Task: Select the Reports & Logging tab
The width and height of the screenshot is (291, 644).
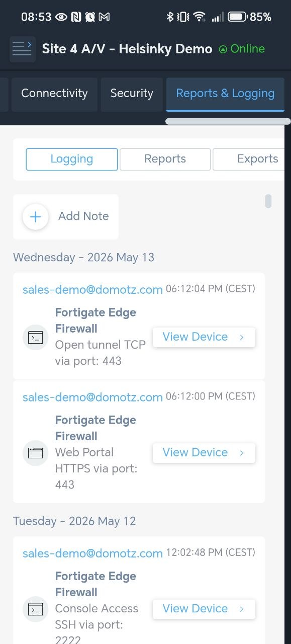Action: (225, 94)
